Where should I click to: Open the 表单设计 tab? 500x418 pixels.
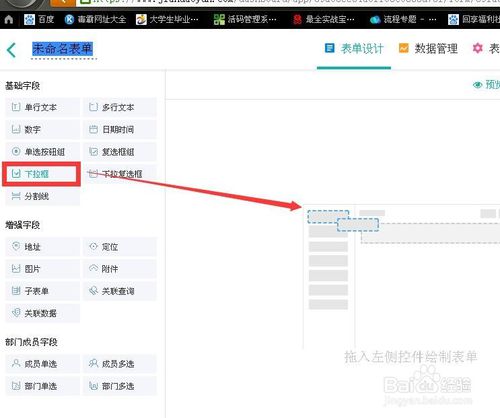[x=354, y=49]
